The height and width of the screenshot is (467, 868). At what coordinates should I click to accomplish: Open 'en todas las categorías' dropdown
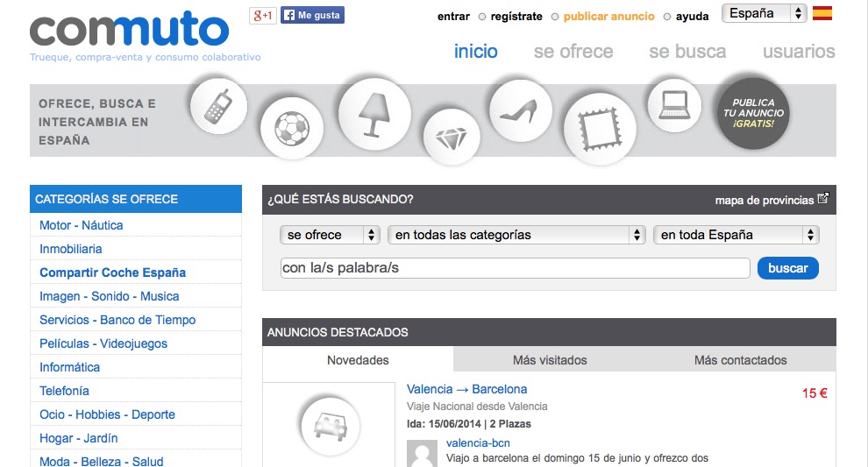tap(518, 235)
